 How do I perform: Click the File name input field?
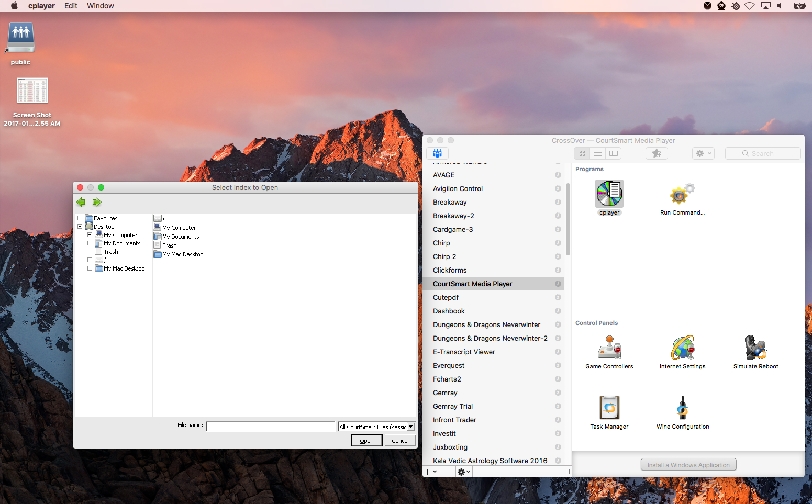point(270,427)
